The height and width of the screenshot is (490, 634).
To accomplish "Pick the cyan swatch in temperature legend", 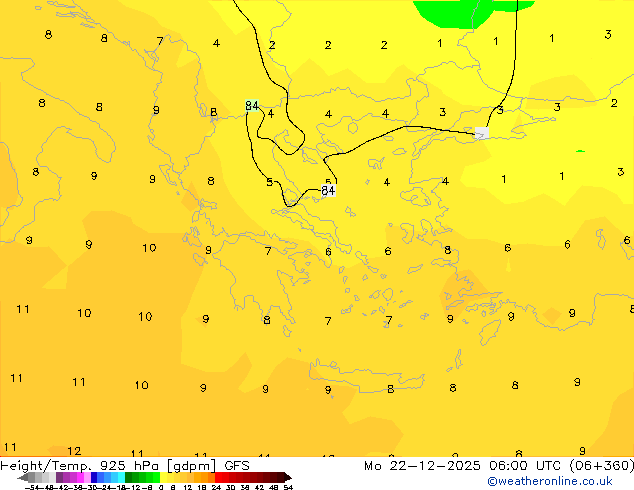I will (x=121, y=477).
